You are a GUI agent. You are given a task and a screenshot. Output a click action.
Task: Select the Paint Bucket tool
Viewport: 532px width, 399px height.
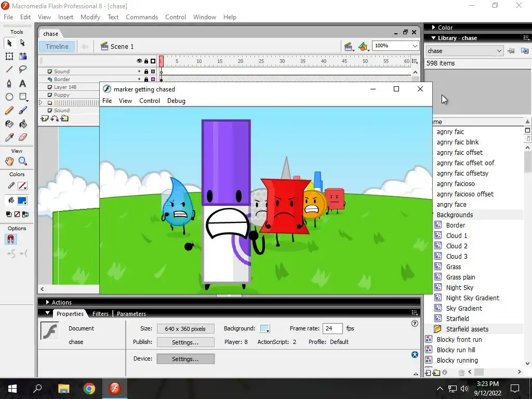[x=23, y=124]
